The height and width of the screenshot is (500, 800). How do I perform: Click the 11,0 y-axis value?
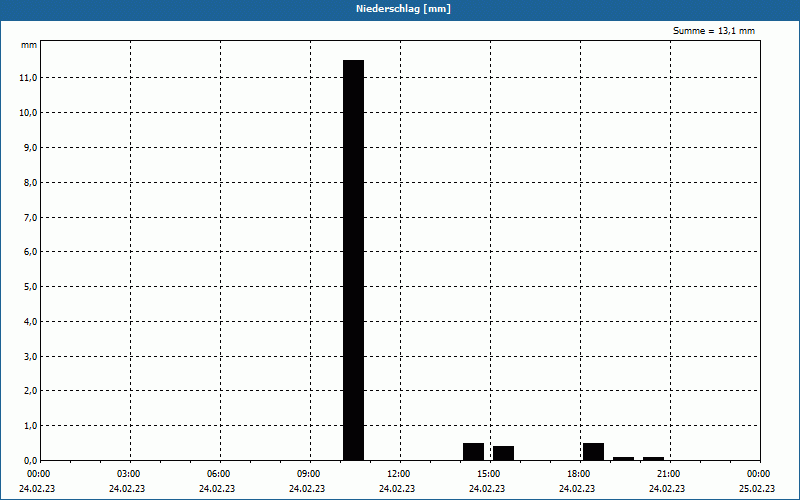(28, 78)
